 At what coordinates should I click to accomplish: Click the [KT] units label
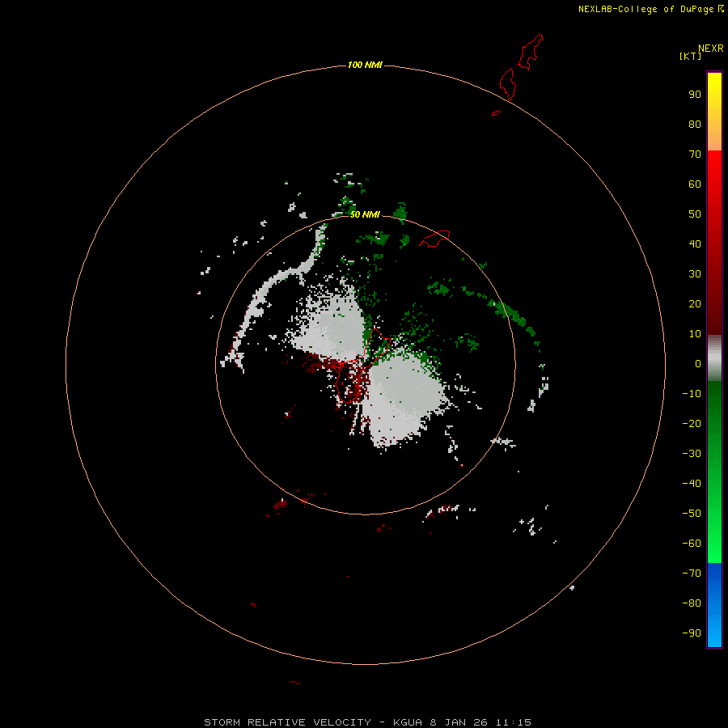click(691, 56)
